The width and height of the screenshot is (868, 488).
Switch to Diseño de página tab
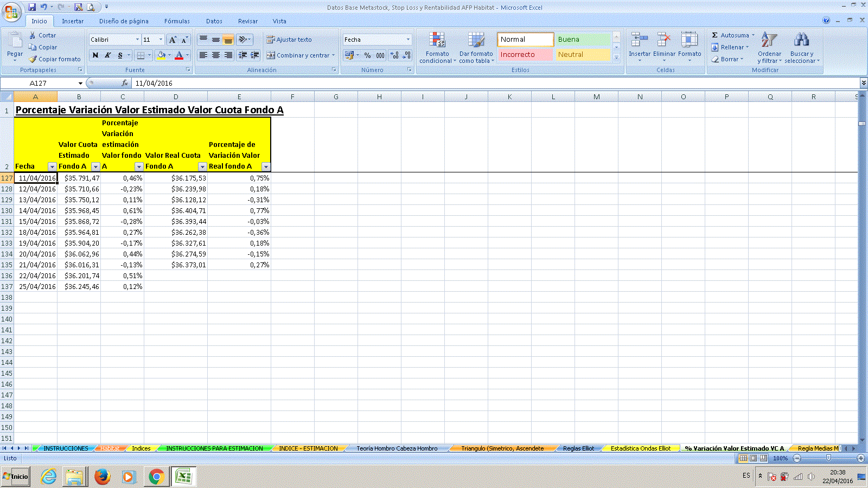(x=124, y=21)
